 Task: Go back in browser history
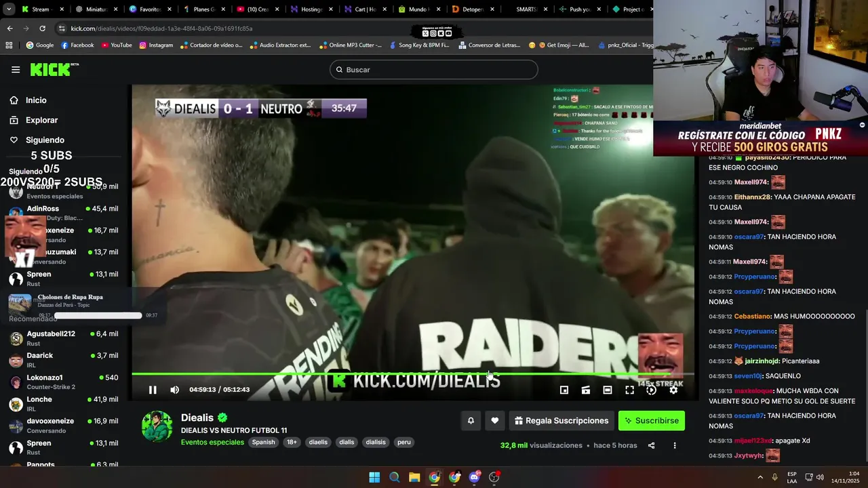coord(9,28)
